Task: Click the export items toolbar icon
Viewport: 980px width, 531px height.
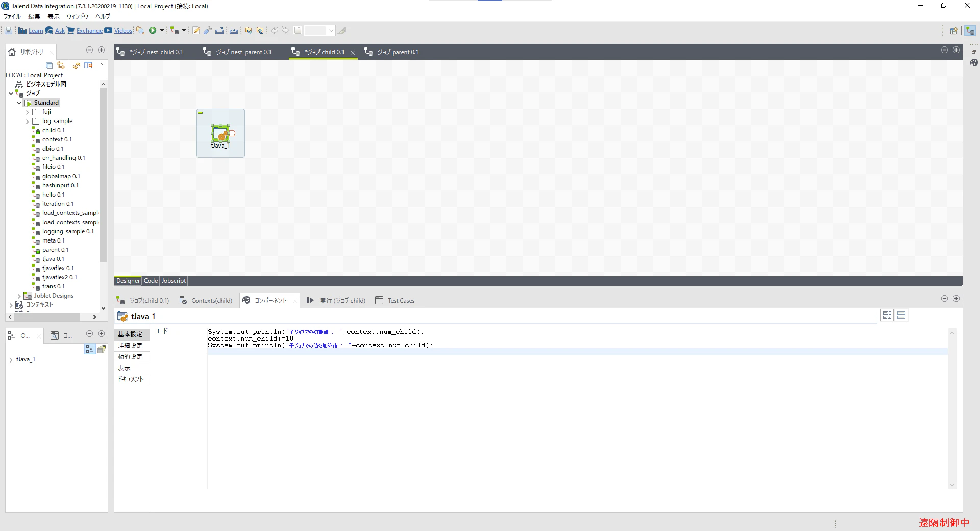Action: pyautogui.click(x=219, y=30)
